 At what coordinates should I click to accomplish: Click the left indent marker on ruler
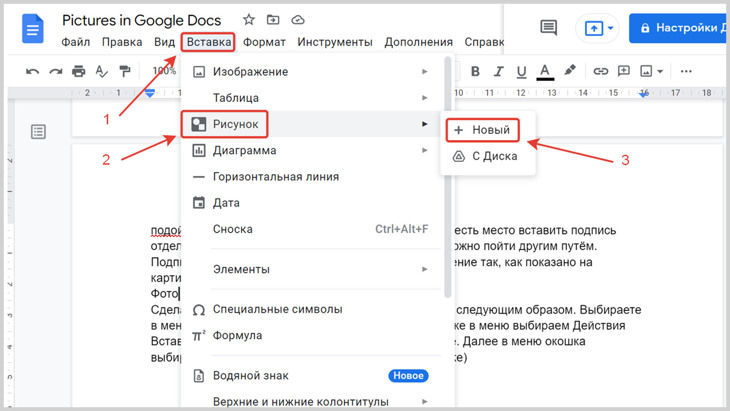[149, 93]
